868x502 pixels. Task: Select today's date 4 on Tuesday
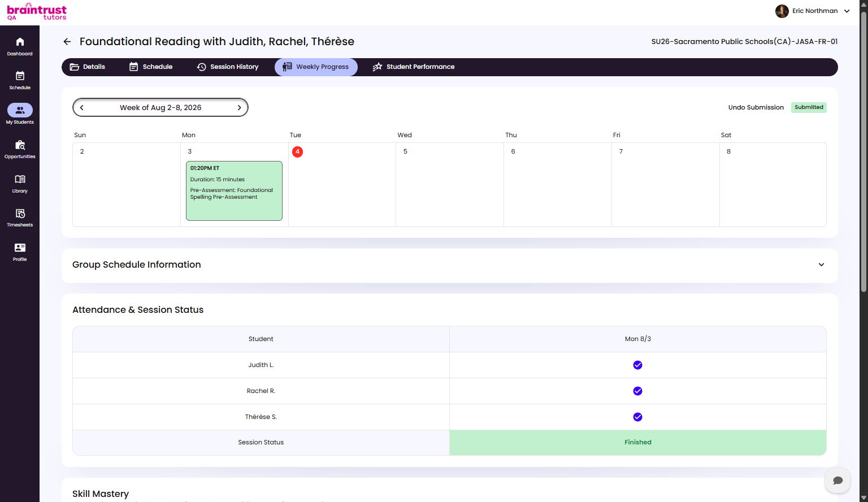tap(297, 151)
